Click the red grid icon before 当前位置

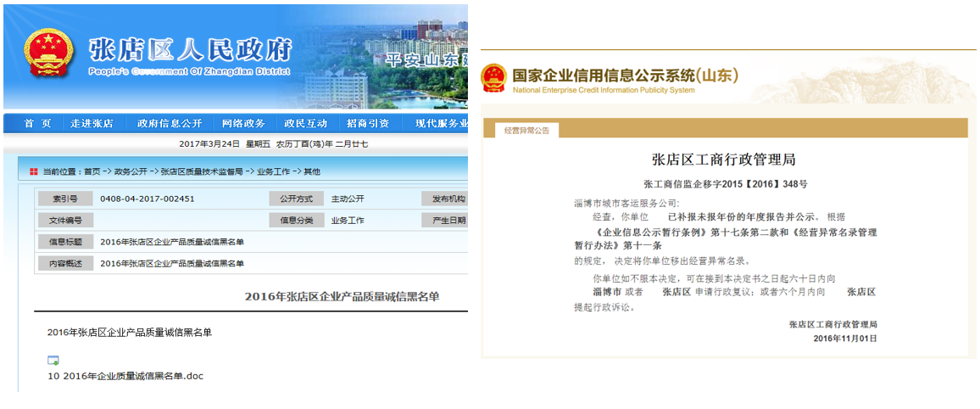point(33,171)
